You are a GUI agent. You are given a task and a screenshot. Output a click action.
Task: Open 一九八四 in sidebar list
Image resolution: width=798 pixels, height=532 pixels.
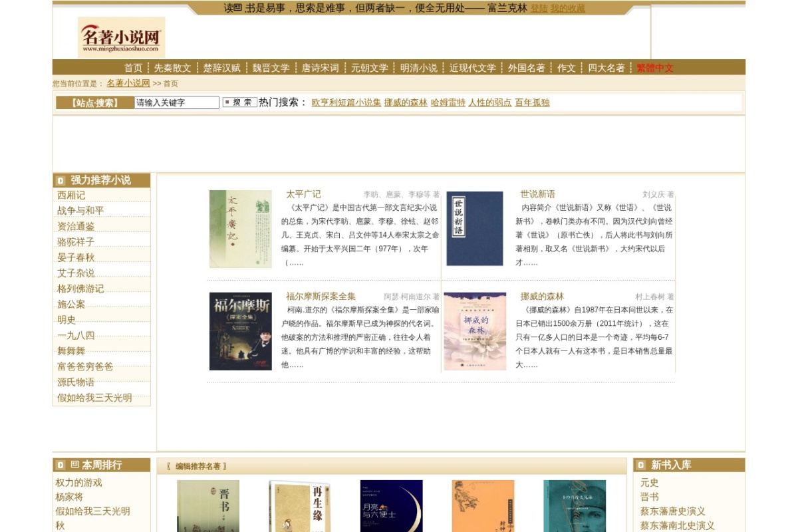coord(76,335)
